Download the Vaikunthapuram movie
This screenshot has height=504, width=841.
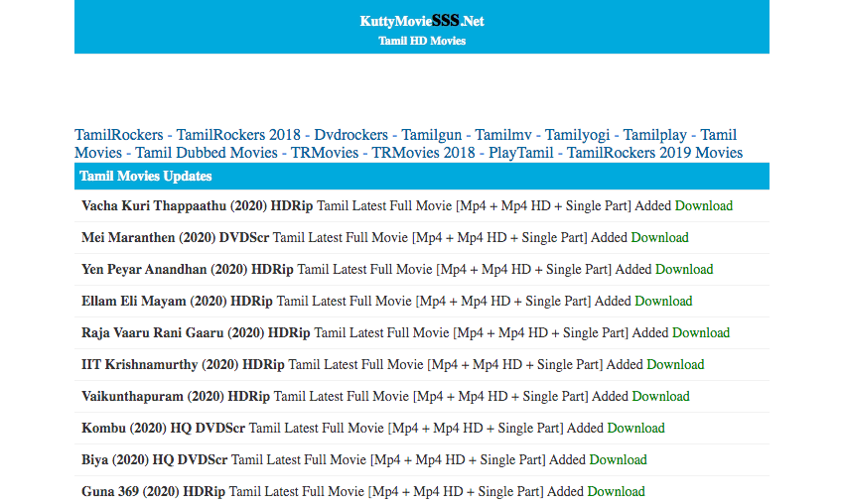pos(660,396)
